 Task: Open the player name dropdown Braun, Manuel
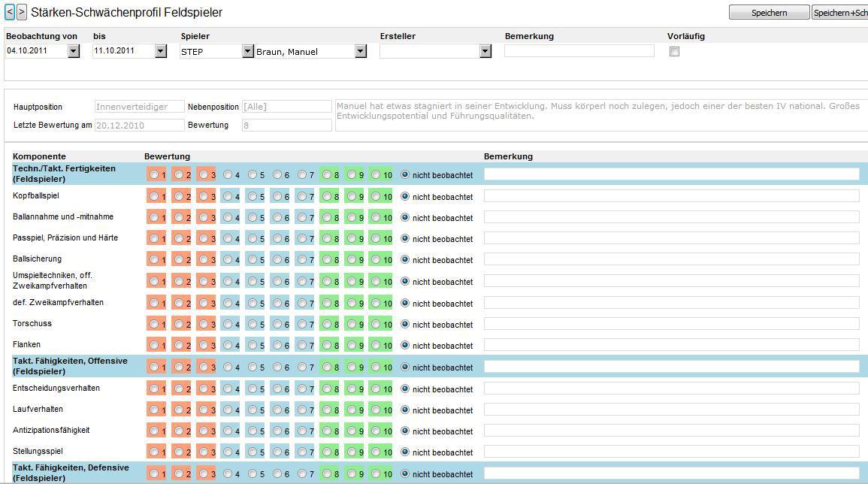tap(360, 51)
